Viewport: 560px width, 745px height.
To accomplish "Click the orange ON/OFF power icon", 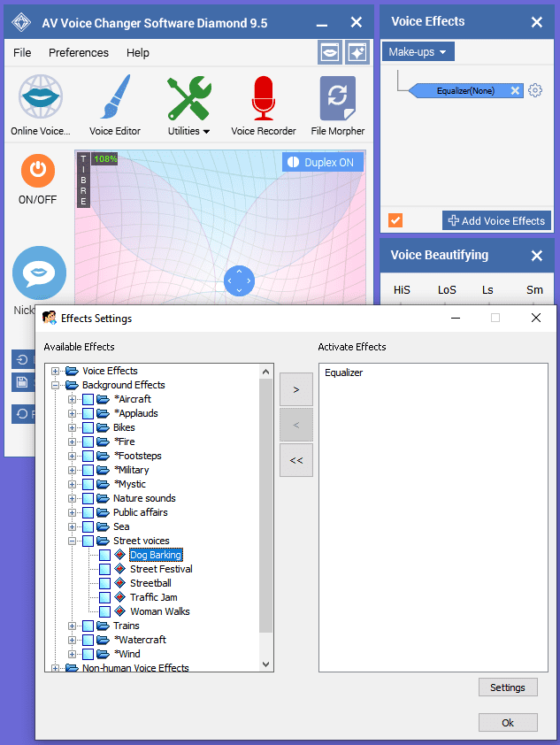I will (38, 171).
